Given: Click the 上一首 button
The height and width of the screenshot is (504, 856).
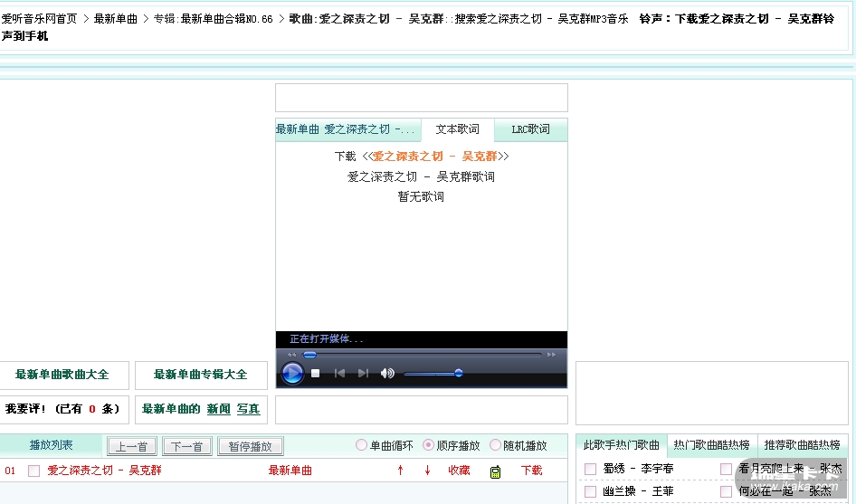Looking at the screenshot, I should [132, 446].
